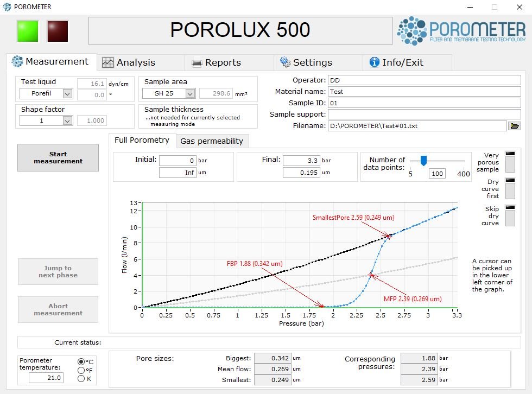
Task: Click the corresponding pressure 2.59 bar value
Action: [x=419, y=380]
